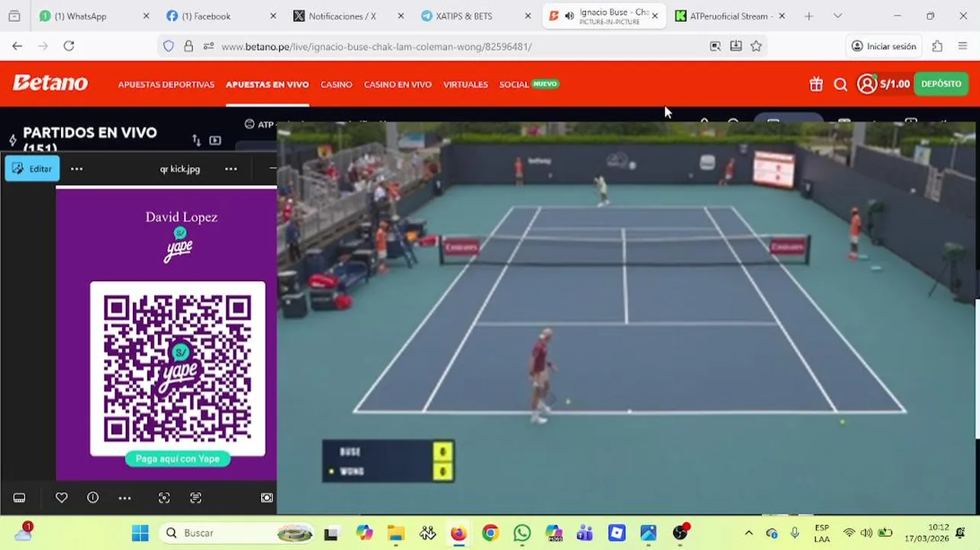Reload the current page
Screen dimensions: 980x550
pyautogui.click(x=69, y=46)
